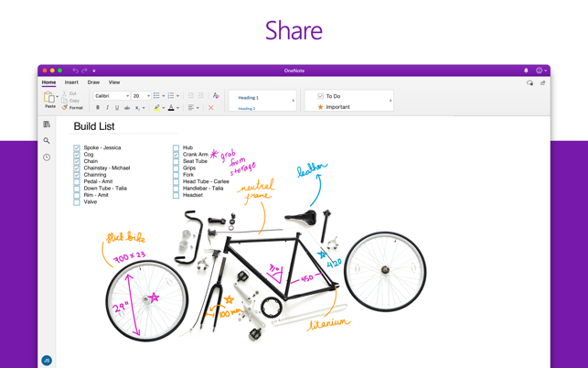Open highlight color picker arrow
The image size is (588, 368).
(164, 108)
